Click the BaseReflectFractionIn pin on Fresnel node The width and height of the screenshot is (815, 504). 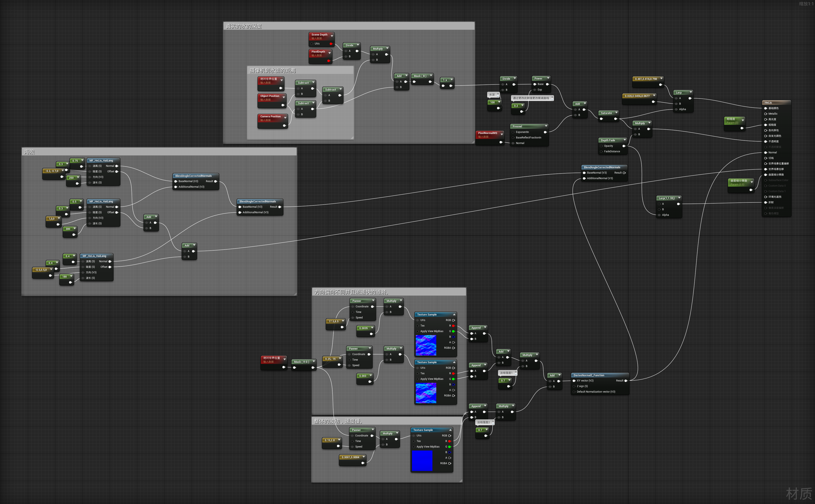[513, 138]
